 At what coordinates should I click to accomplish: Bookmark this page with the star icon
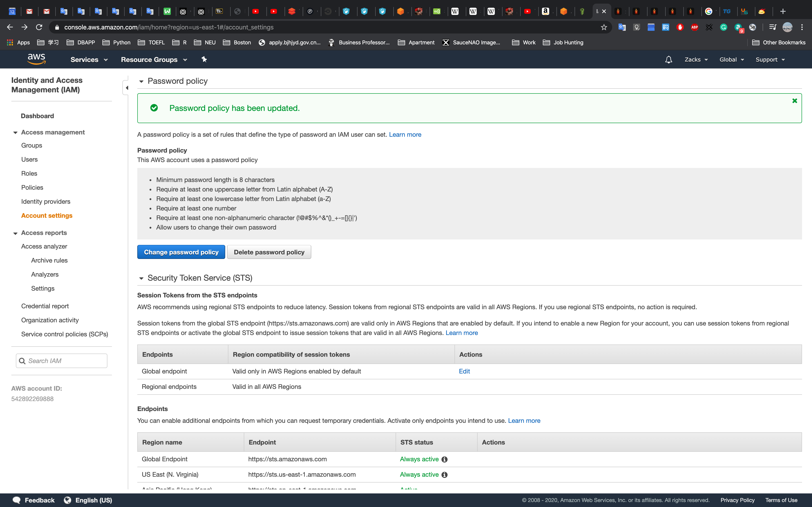(604, 27)
